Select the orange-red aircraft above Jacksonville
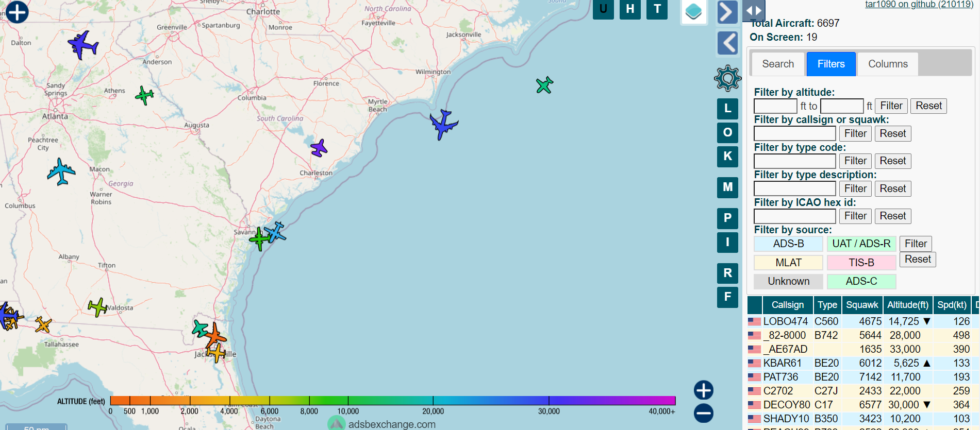 tap(214, 335)
